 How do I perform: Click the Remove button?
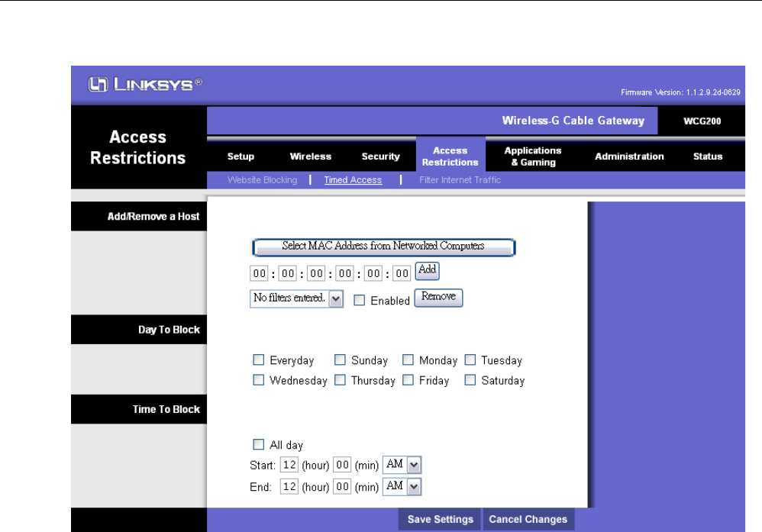tap(438, 298)
